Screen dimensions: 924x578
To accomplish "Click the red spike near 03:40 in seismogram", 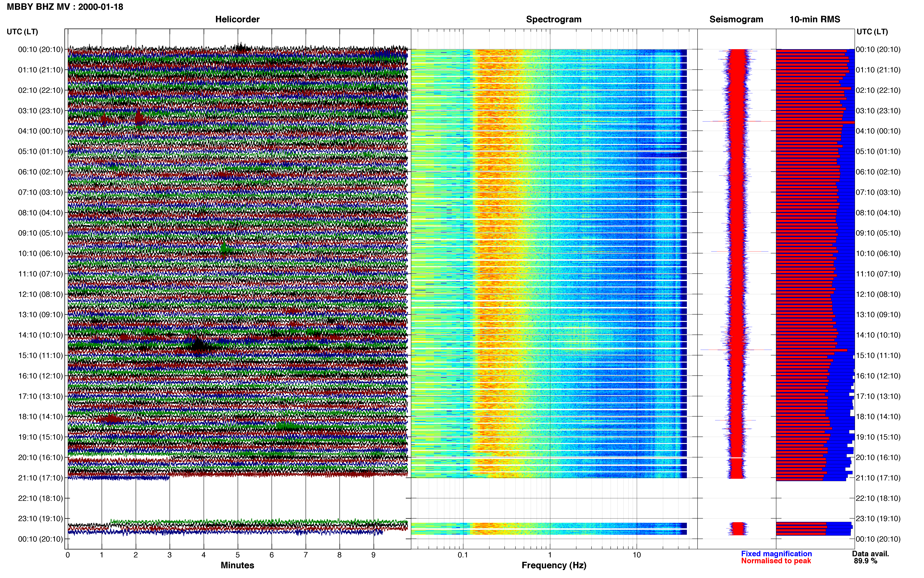I will [739, 121].
